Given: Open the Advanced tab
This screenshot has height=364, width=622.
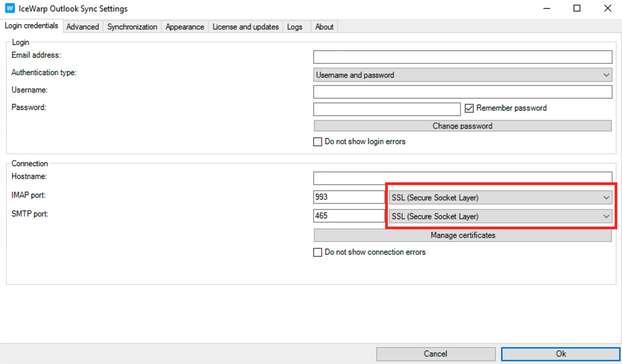Looking at the screenshot, I should (x=83, y=27).
